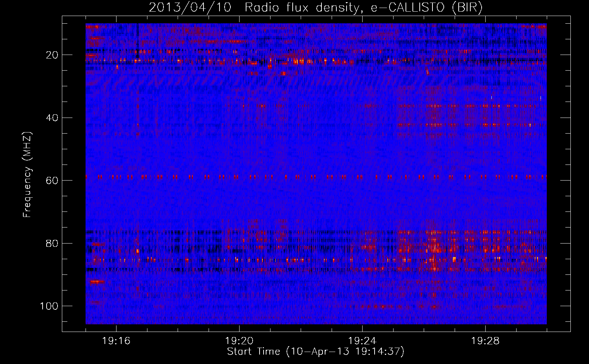The image size is (589, 364).
Task: Click the 100 MHz frequency label
Action: tap(49, 306)
